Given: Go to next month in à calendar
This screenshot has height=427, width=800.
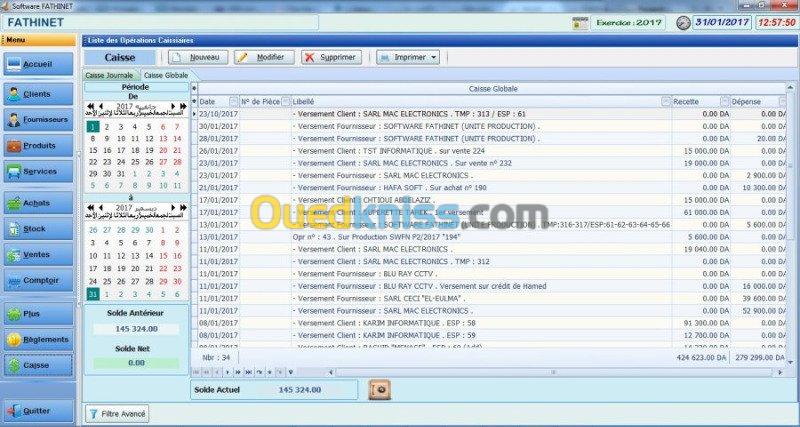Looking at the screenshot, I should click(x=173, y=208).
